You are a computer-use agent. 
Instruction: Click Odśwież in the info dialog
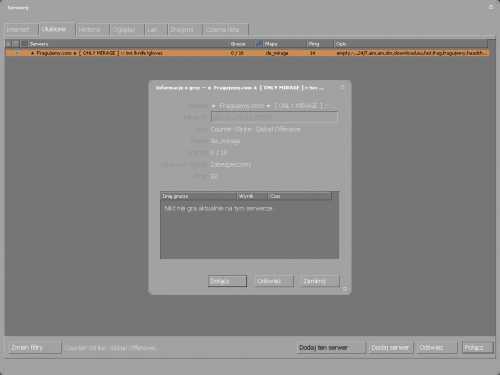pyautogui.click(x=274, y=281)
